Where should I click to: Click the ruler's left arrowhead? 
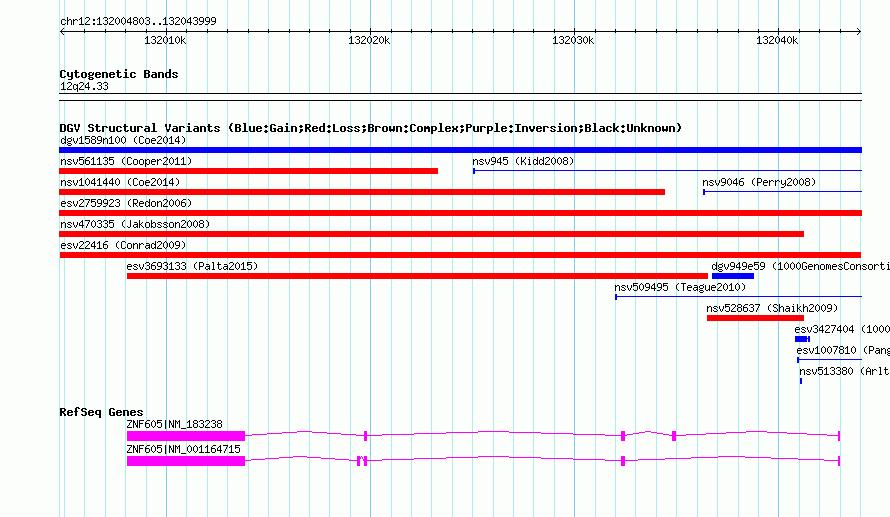click(x=62, y=31)
